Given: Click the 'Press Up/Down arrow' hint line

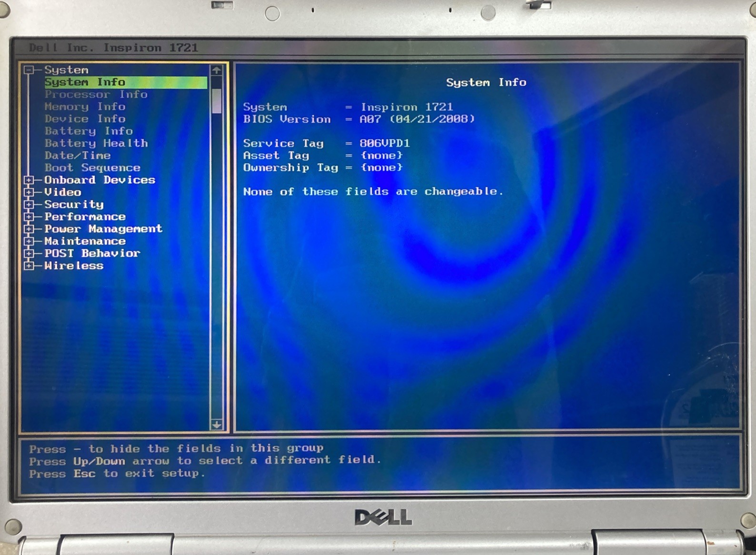Looking at the screenshot, I should pyautogui.click(x=205, y=461).
